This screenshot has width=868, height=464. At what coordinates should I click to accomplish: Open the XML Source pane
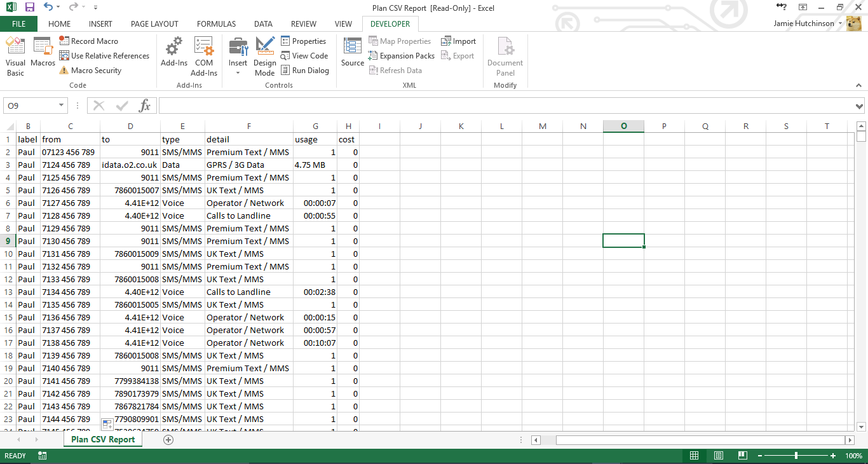click(353, 51)
